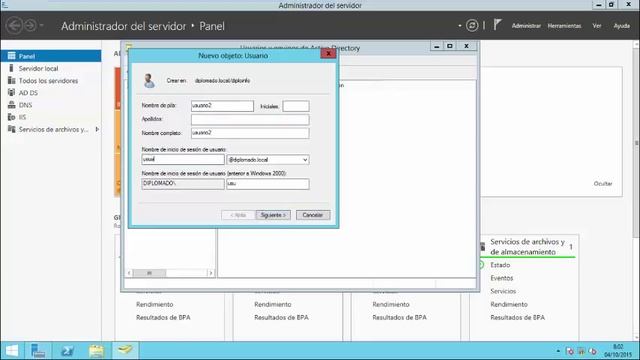This screenshot has width=640, height=360.
Task: Open the notifications flag icon
Action: pos(497,25)
